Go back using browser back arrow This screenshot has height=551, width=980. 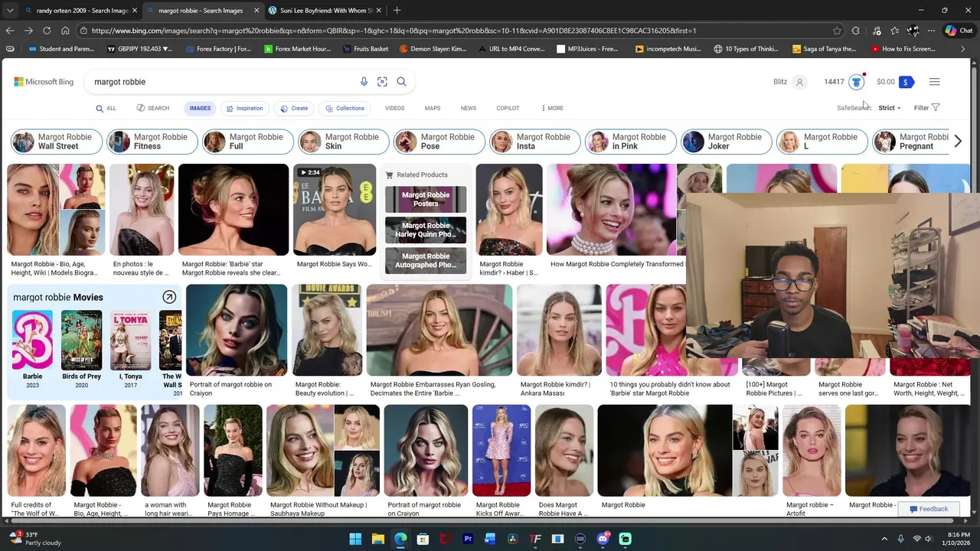tap(10, 31)
